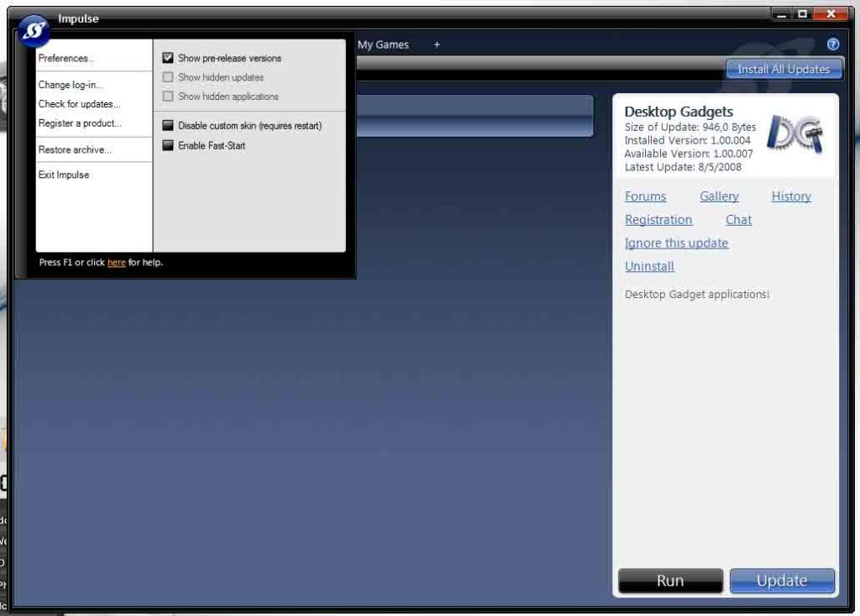The height and width of the screenshot is (616, 860).
Task: Click 'Size of Update' text line
Action: pos(690,128)
